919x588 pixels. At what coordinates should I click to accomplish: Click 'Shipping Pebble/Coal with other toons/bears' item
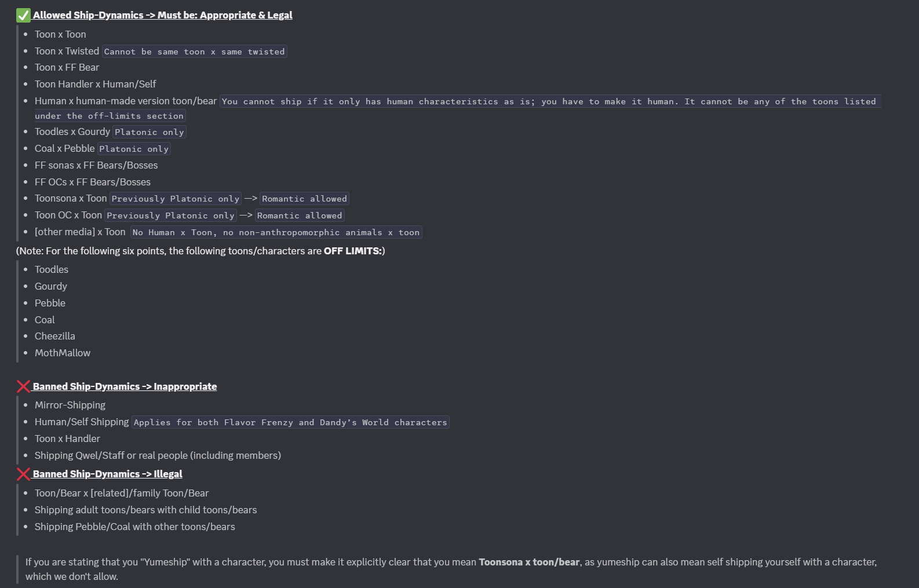click(135, 527)
